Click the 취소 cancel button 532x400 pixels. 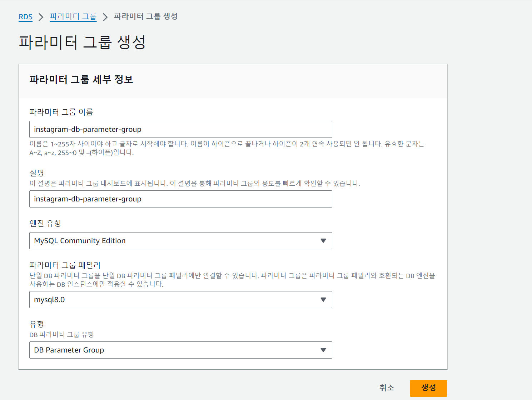[x=387, y=388]
